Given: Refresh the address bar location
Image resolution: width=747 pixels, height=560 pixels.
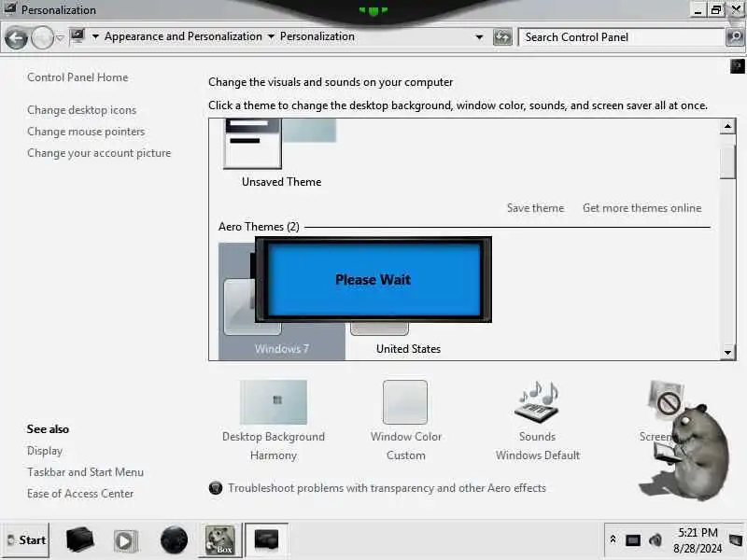Looking at the screenshot, I should (x=502, y=37).
